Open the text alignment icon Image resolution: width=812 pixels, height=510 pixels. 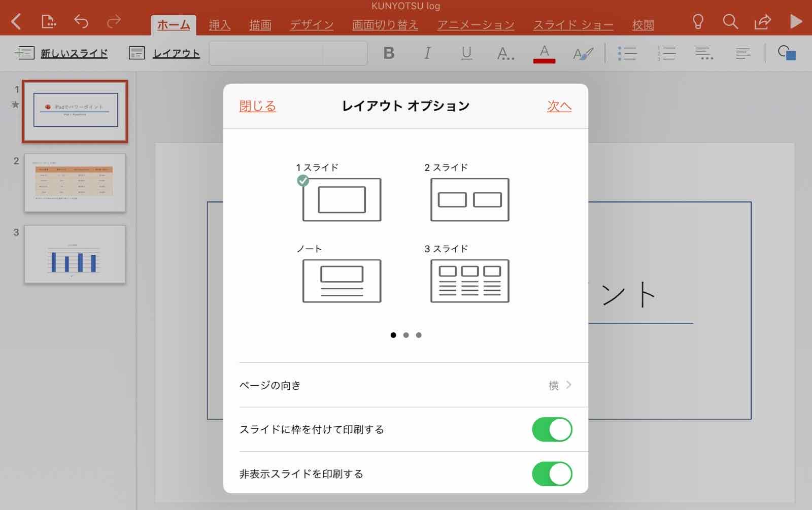pyautogui.click(x=743, y=53)
